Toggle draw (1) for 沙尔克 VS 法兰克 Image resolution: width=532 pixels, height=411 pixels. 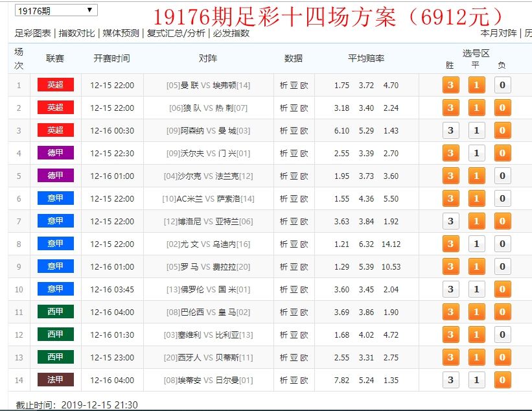476,176
